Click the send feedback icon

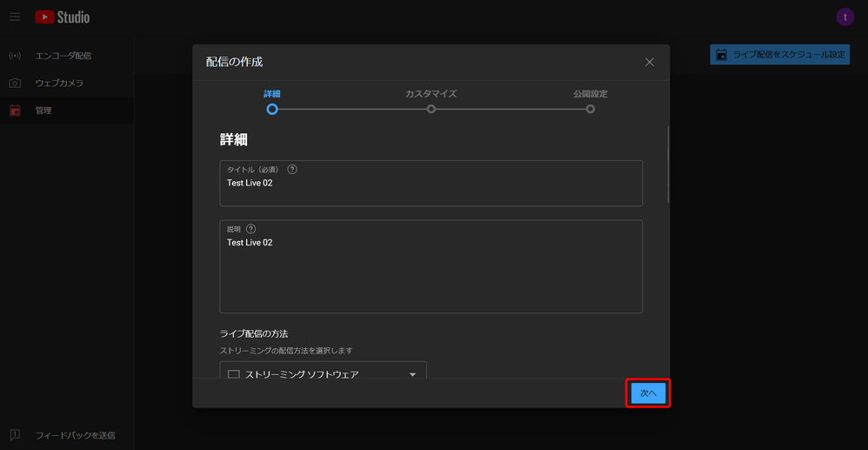pos(16,435)
